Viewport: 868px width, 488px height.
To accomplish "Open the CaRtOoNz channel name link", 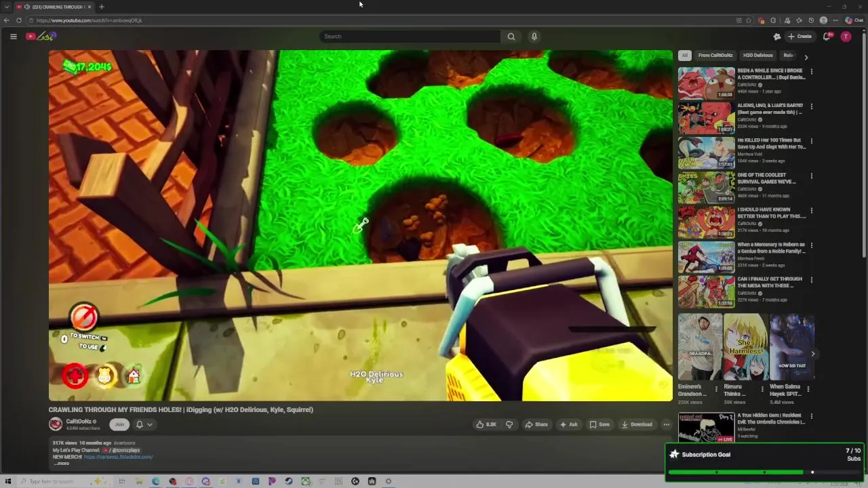I will (x=79, y=422).
